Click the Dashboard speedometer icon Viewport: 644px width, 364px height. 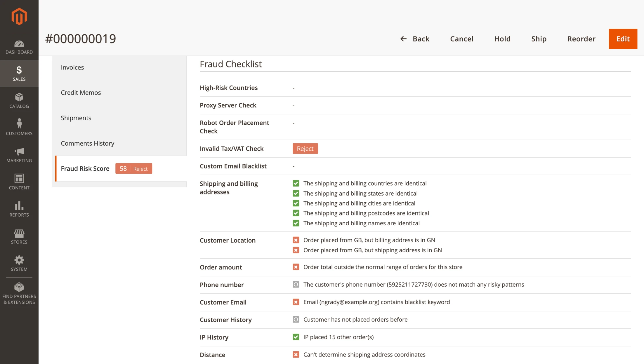pos(19,47)
